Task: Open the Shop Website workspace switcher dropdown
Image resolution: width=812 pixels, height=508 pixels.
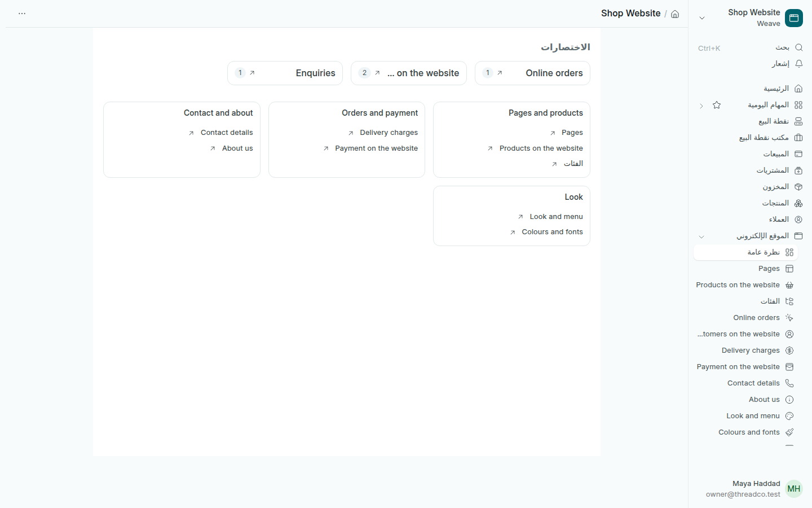Action: tap(702, 18)
